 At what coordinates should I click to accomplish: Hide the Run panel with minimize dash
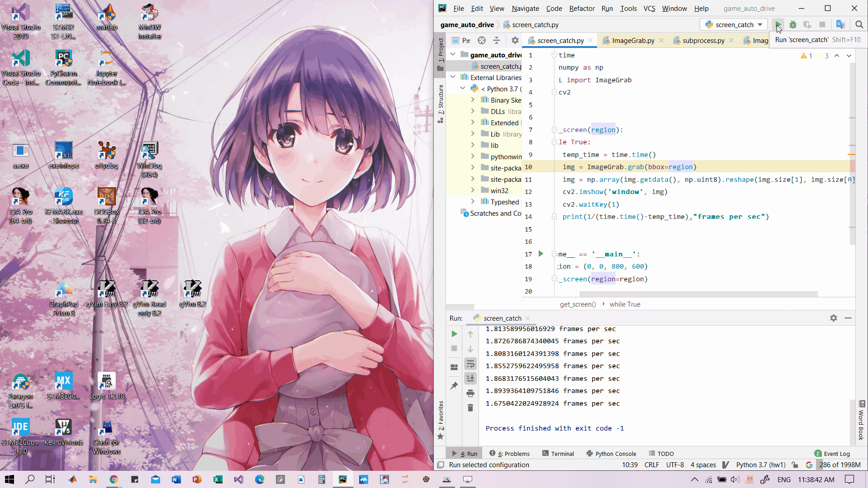point(848,318)
